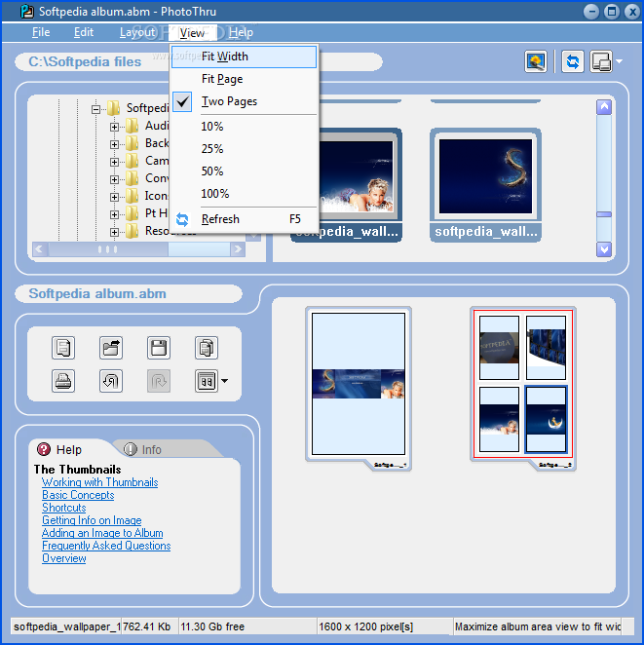This screenshot has height=645, width=644.
Task: Click folder tree scroll right arrow
Action: pos(238,249)
